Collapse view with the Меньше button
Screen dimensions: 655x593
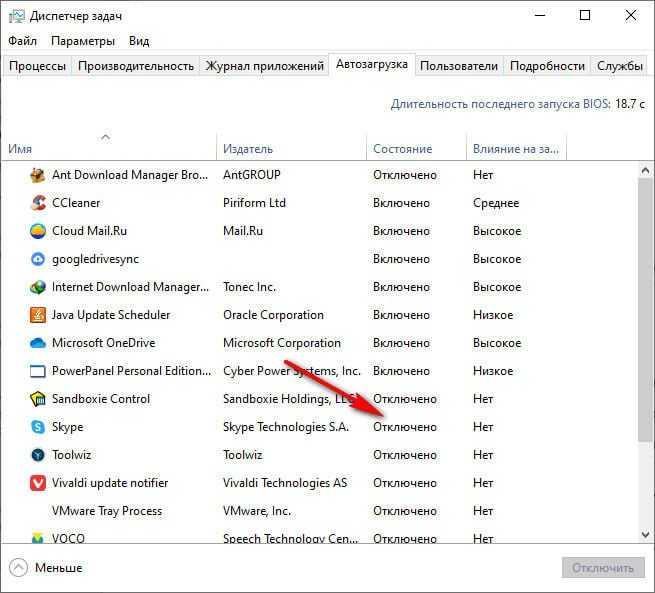click(x=46, y=568)
